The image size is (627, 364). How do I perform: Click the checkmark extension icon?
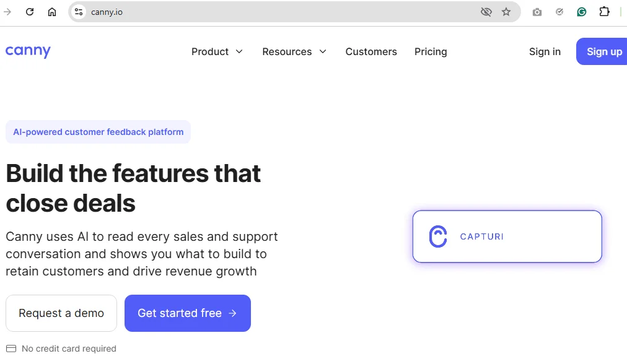(559, 12)
